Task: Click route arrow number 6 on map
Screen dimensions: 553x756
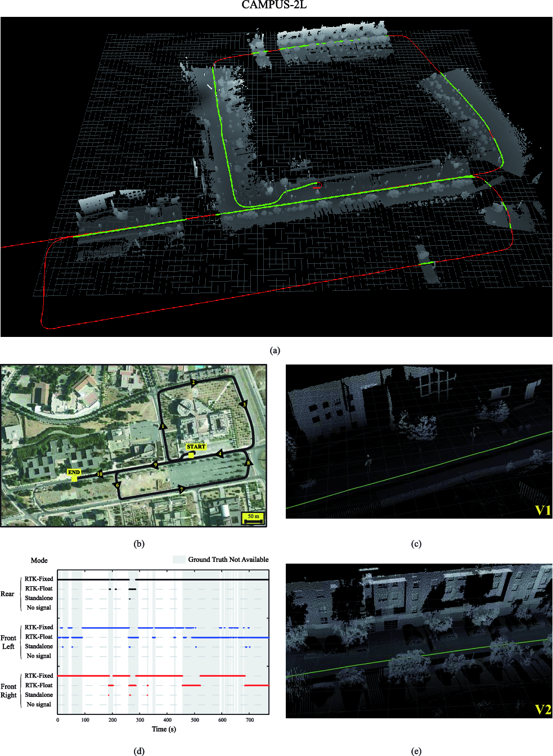Action: (118, 485)
